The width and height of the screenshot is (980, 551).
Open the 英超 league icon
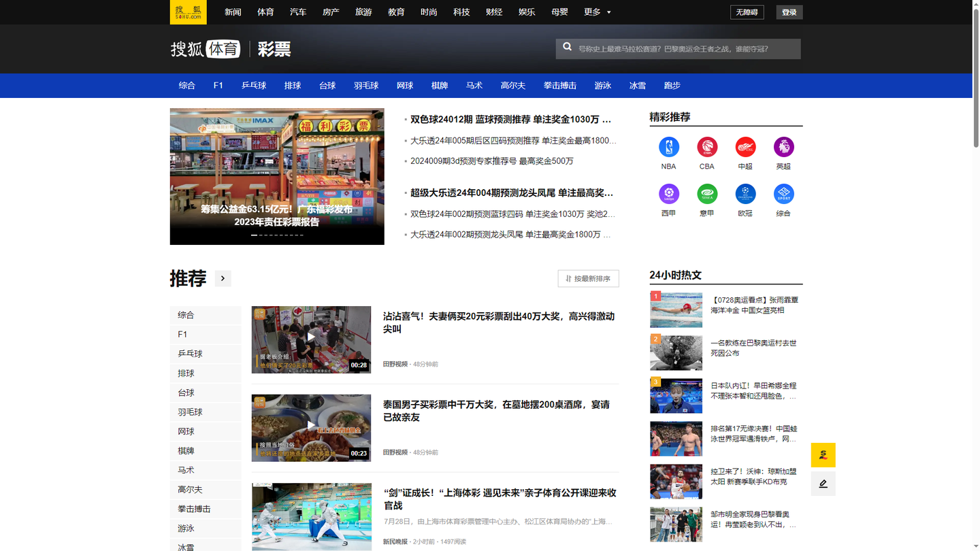783,147
